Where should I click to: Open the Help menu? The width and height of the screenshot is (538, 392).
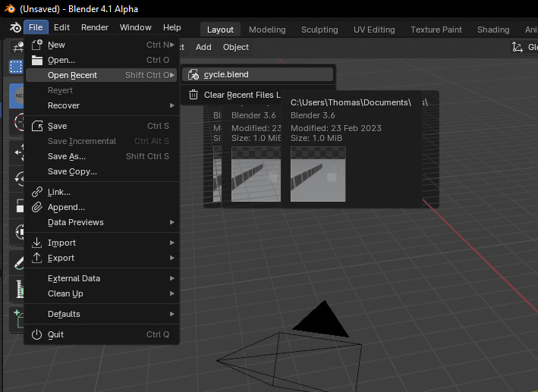172,27
